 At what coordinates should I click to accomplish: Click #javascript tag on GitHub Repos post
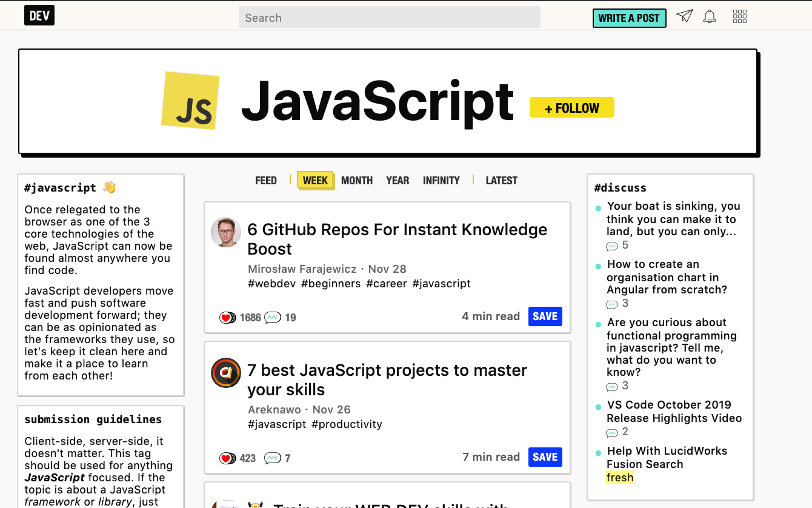pos(441,284)
